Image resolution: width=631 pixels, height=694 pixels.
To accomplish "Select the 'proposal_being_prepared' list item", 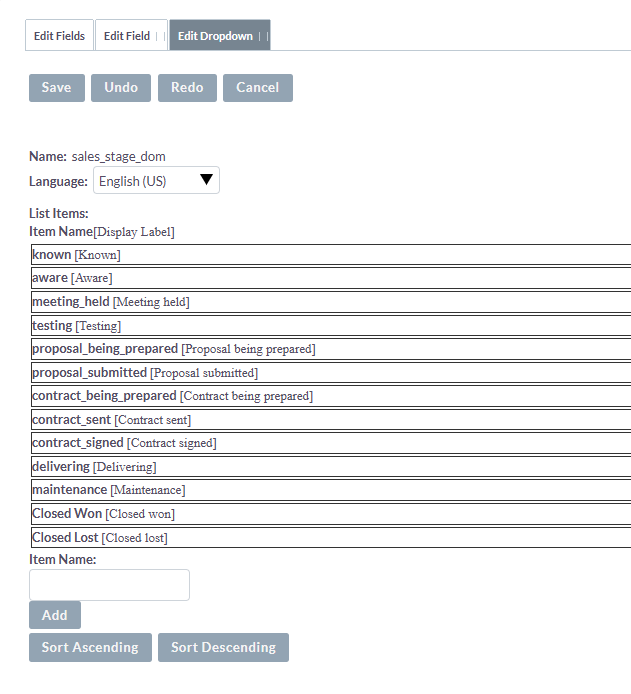I will pyautogui.click(x=173, y=349).
